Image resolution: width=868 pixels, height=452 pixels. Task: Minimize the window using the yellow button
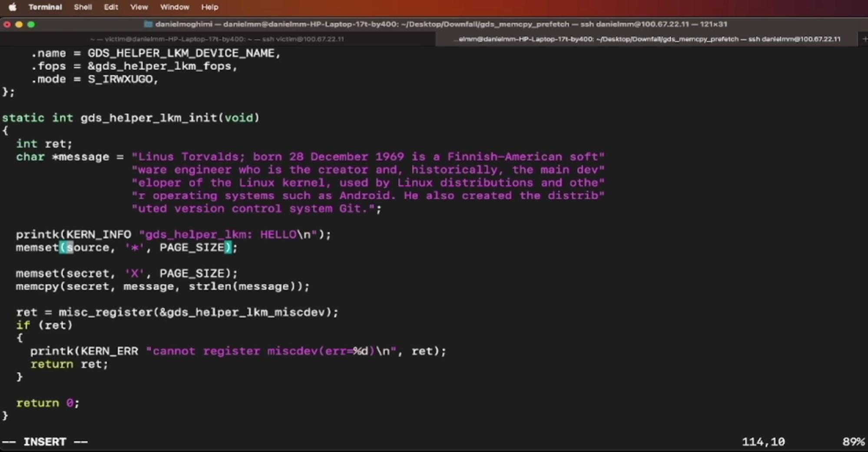19,24
